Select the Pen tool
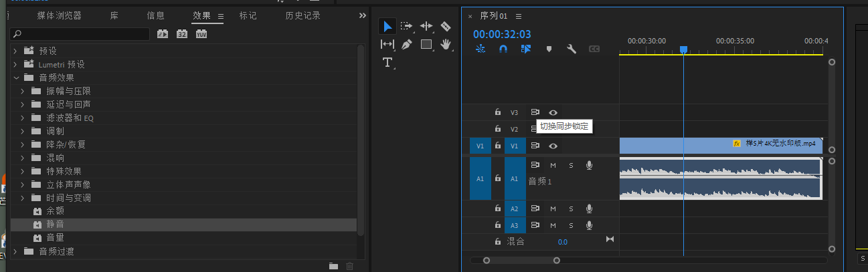868x272 pixels. tap(406, 44)
